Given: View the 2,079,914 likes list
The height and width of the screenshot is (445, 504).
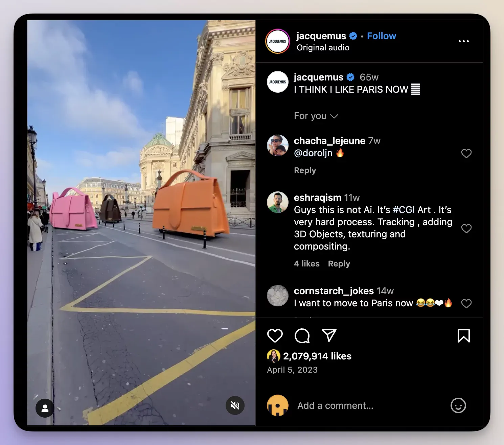Looking at the screenshot, I should tap(317, 356).
